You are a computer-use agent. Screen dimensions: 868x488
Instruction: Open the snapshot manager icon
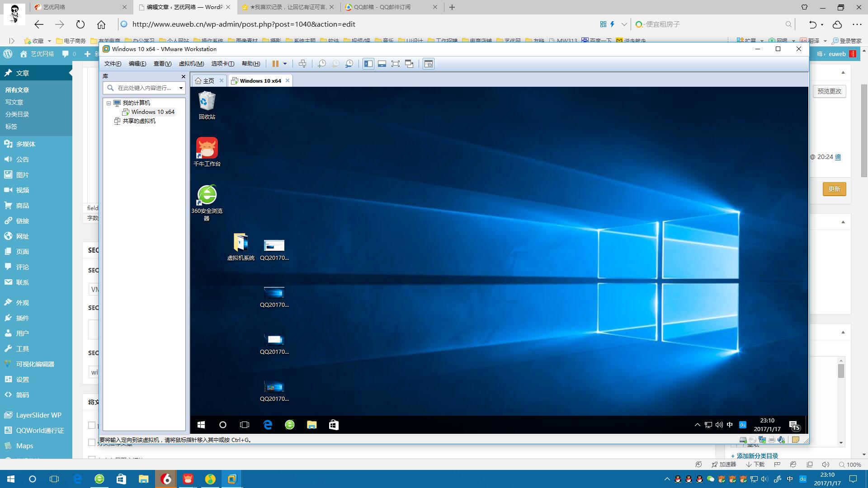pos(349,64)
